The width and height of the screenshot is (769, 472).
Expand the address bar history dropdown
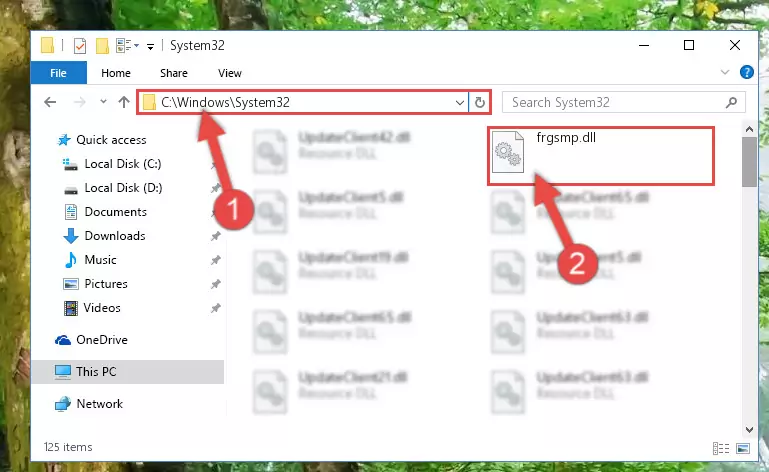click(460, 103)
